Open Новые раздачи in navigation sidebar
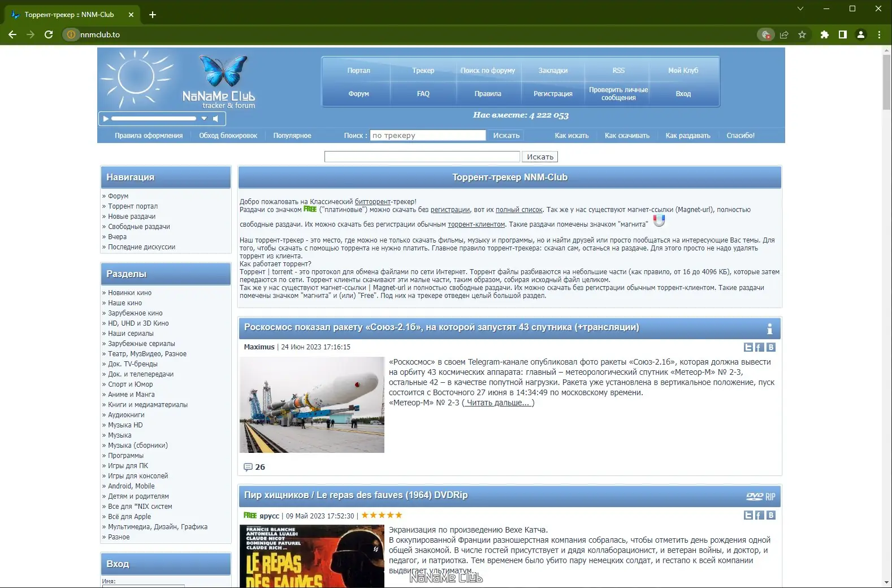 point(132,217)
